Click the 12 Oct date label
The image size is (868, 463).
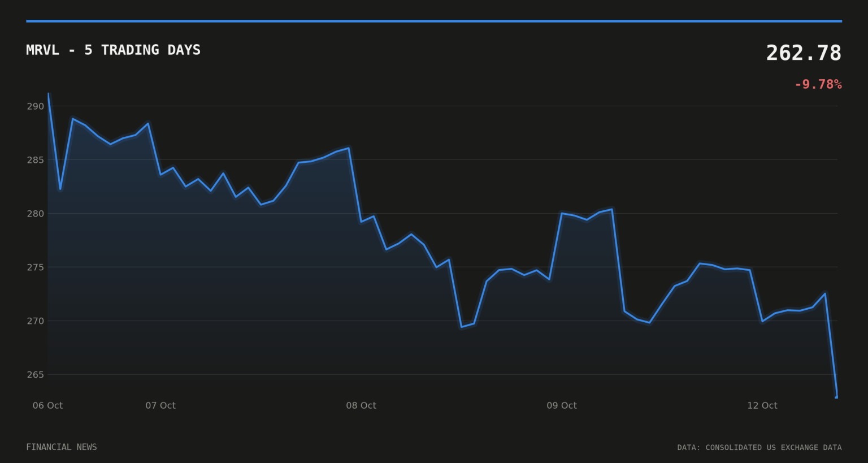762,405
